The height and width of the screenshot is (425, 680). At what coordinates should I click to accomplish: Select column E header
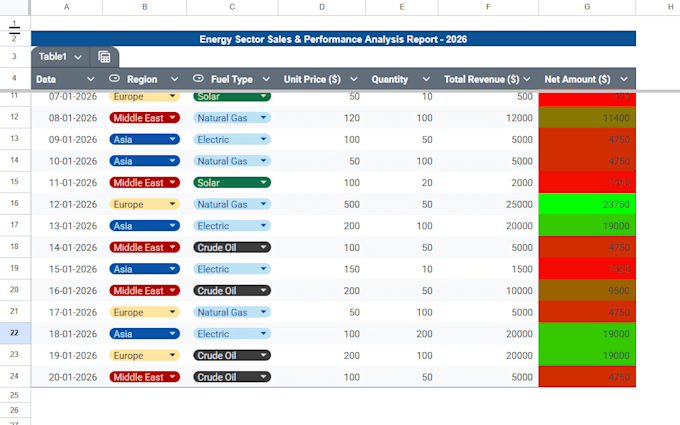tap(402, 7)
